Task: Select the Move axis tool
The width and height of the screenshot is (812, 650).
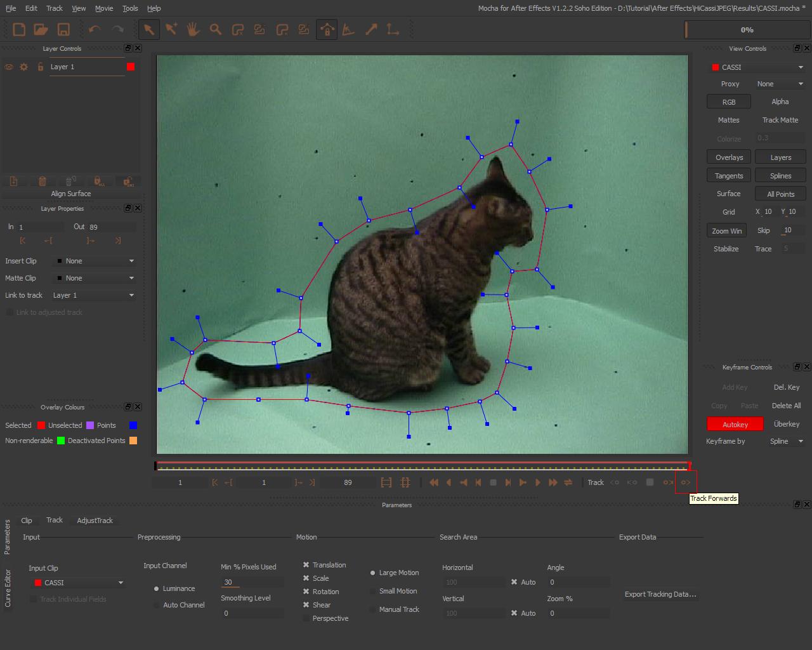Action: (393, 29)
